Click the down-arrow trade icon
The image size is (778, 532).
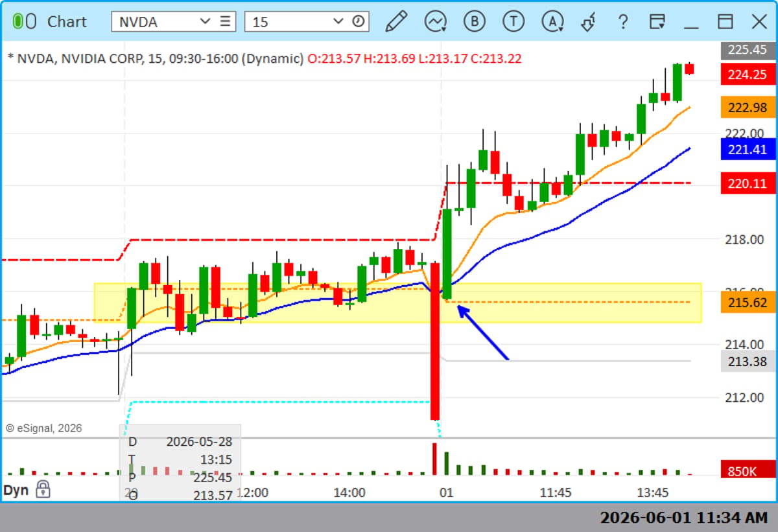(x=589, y=22)
